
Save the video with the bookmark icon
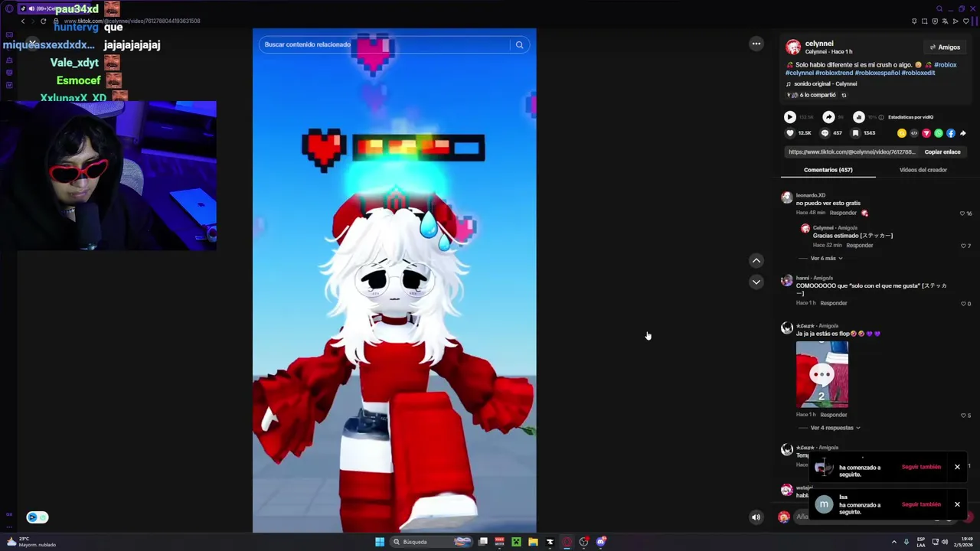click(x=855, y=133)
